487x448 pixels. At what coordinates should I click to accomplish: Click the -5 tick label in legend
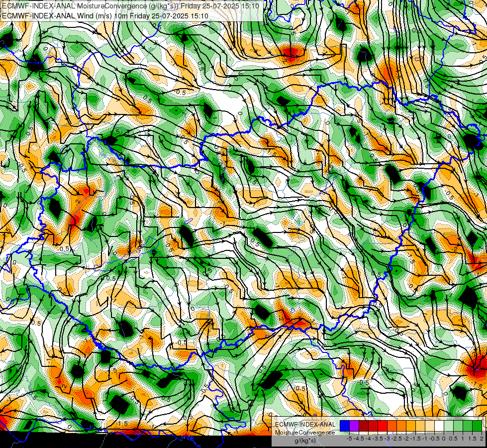click(349, 439)
